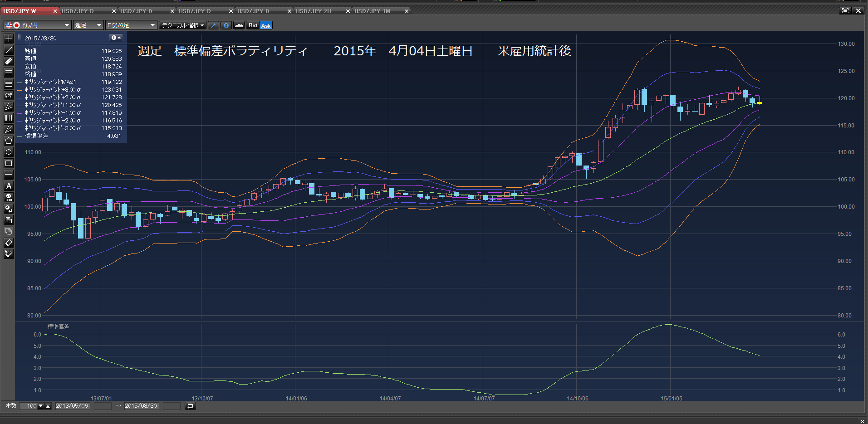
Task: Click the empty time field after end date
Action: (172, 406)
